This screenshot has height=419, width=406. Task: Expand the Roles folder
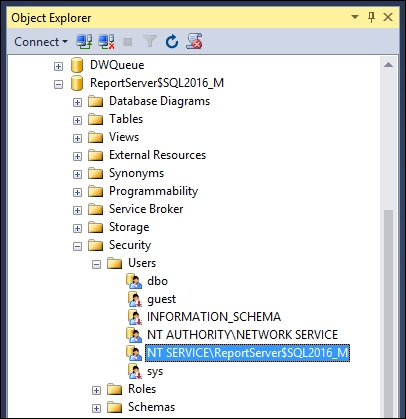96,390
